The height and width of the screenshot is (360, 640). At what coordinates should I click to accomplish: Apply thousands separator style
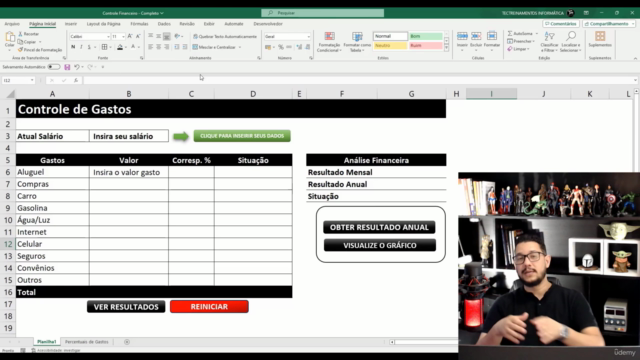tap(289, 47)
